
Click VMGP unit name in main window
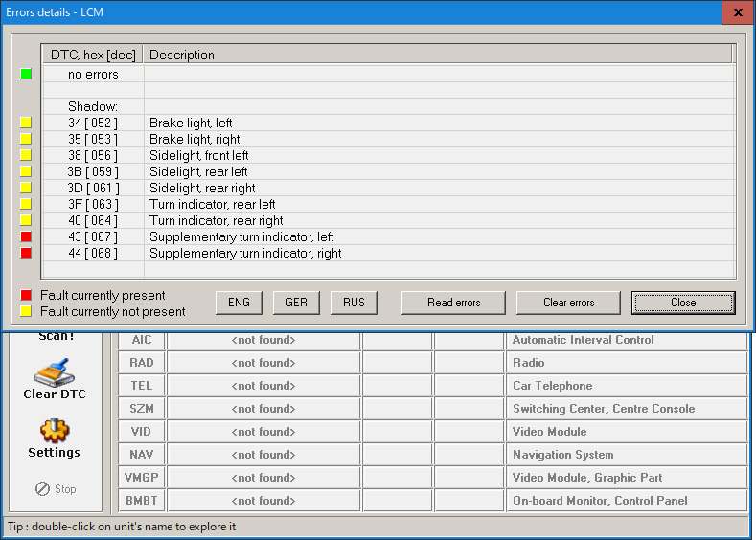pyautogui.click(x=142, y=478)
